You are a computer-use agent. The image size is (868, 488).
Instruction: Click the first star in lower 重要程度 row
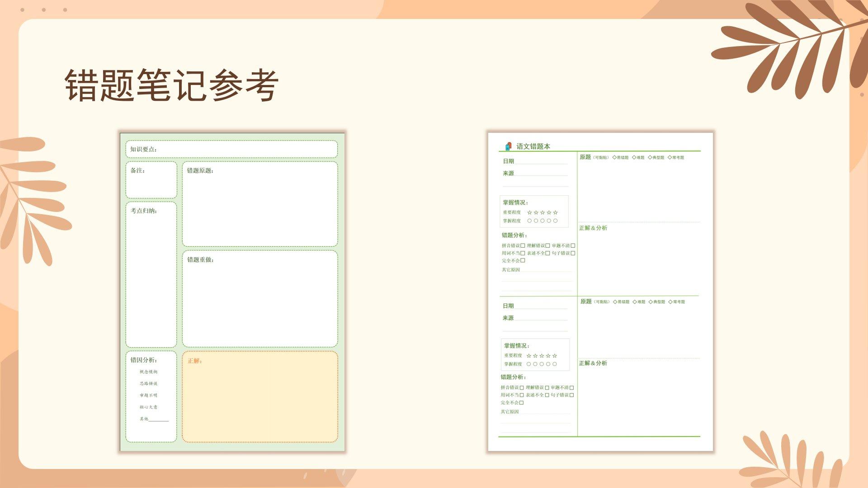(529, 356)
